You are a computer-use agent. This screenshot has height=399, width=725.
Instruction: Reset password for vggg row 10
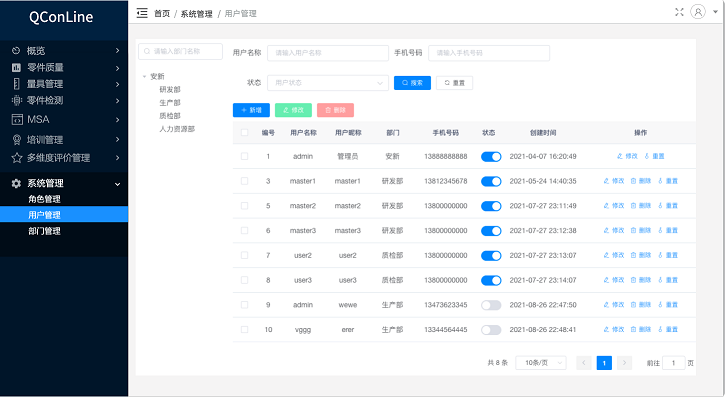point(668,330)
